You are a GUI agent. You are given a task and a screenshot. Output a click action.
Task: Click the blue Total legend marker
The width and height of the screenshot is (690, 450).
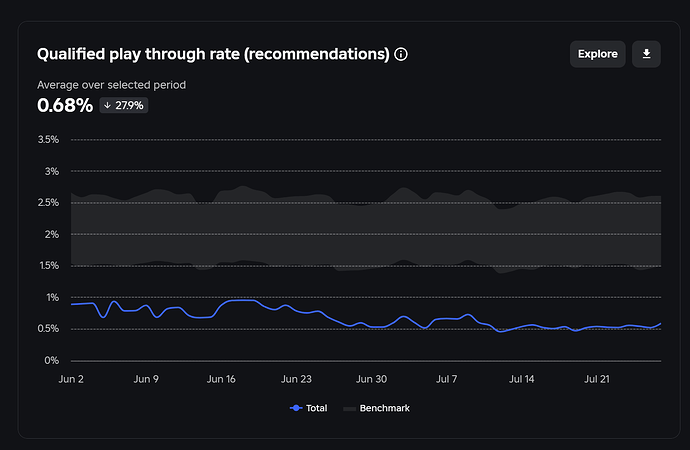[296, 408]
